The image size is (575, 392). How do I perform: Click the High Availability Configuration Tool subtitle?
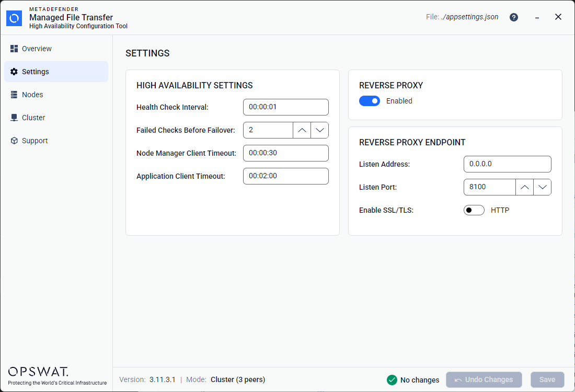click(78, 26)
